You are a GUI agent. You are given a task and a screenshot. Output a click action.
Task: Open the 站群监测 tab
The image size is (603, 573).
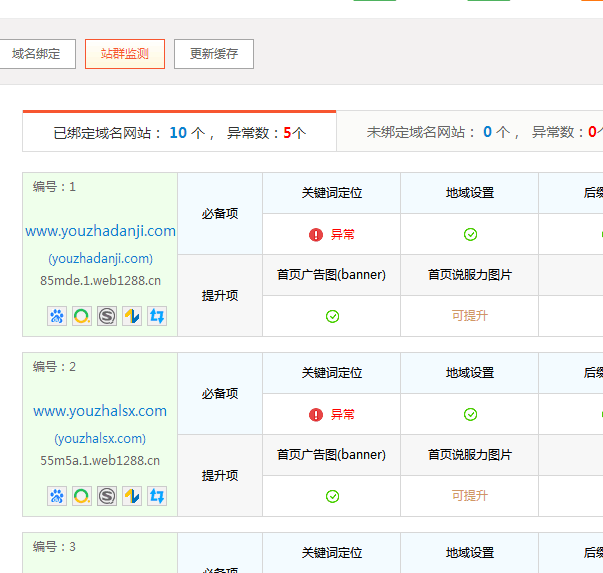[x=125, y=54]
